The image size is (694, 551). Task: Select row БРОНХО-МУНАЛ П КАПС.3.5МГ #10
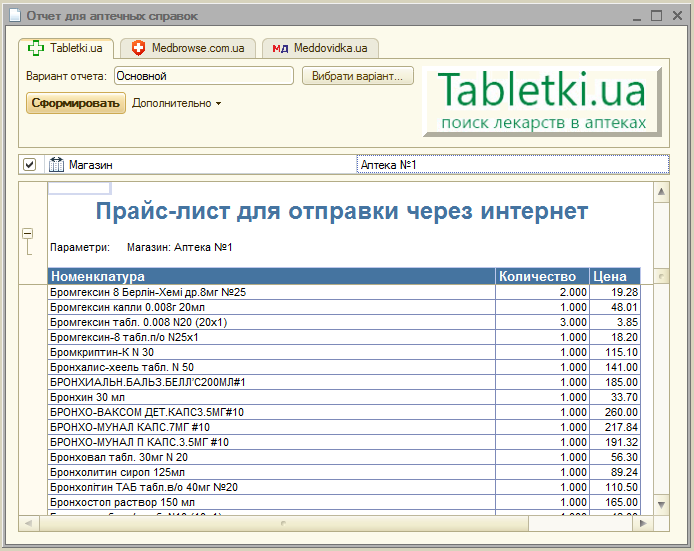click(344, 443)
